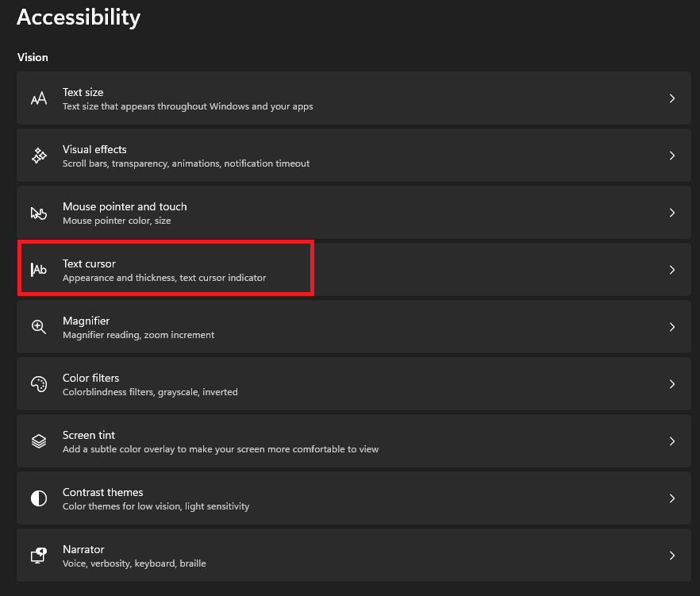The image size is (700, 596).
Task: Click 'Text size that appears throughout Windows' description
Action: pyautogui.click(x=187, y=106)
